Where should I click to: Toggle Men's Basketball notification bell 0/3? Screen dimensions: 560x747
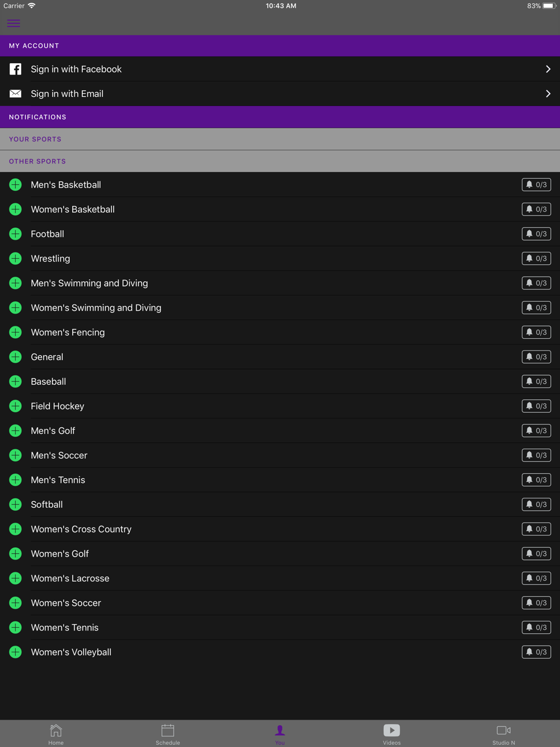[536, 185]
